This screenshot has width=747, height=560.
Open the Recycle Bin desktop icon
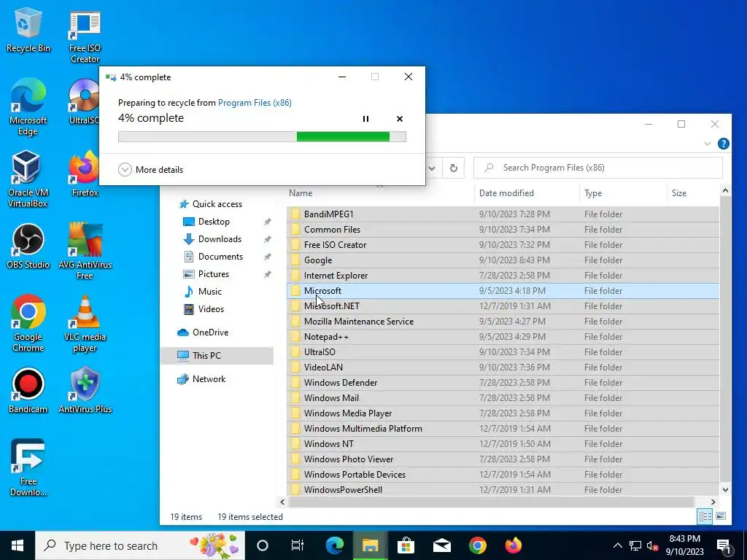[x=28, y=31]
